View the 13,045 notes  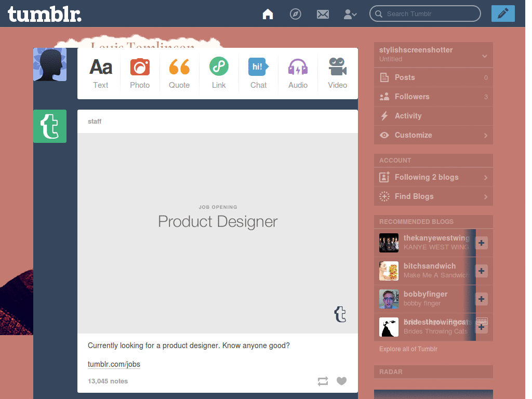click(108, 381)
